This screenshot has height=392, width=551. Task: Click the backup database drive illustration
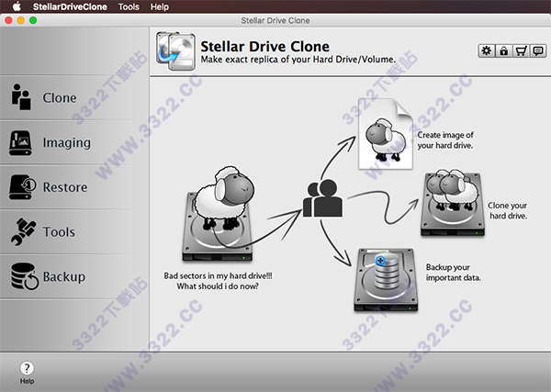(386, 280)
